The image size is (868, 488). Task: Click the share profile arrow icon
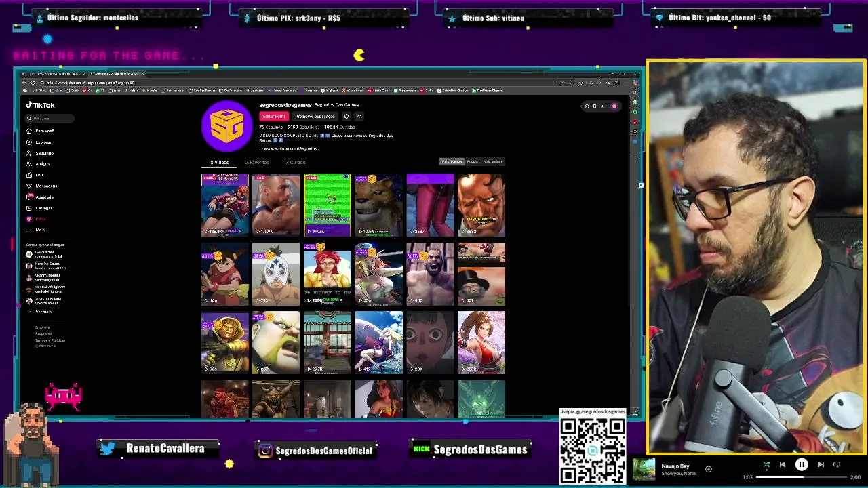tap(359, 117)
